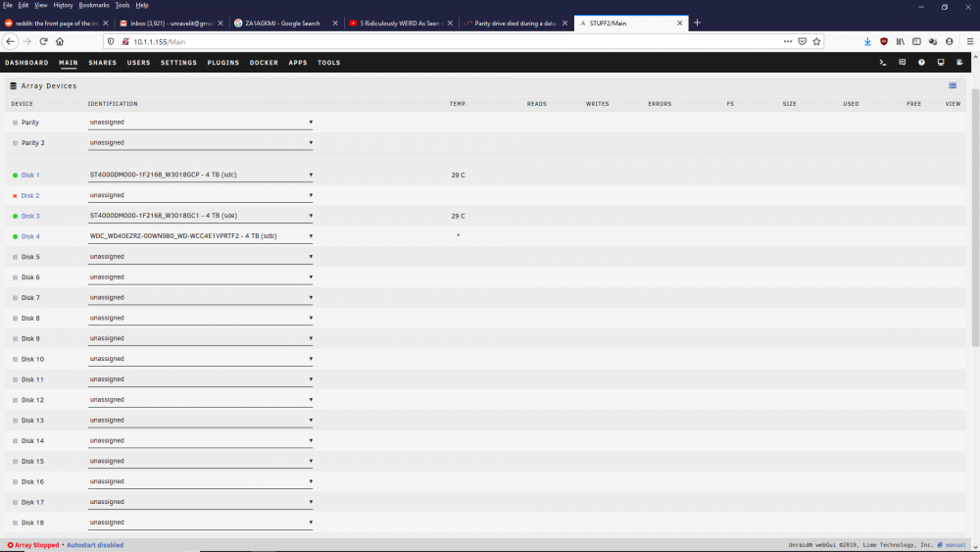Open the Firefox hamburger menu
The width and height of the screenshot is (980, 552).
coord(970,41)
